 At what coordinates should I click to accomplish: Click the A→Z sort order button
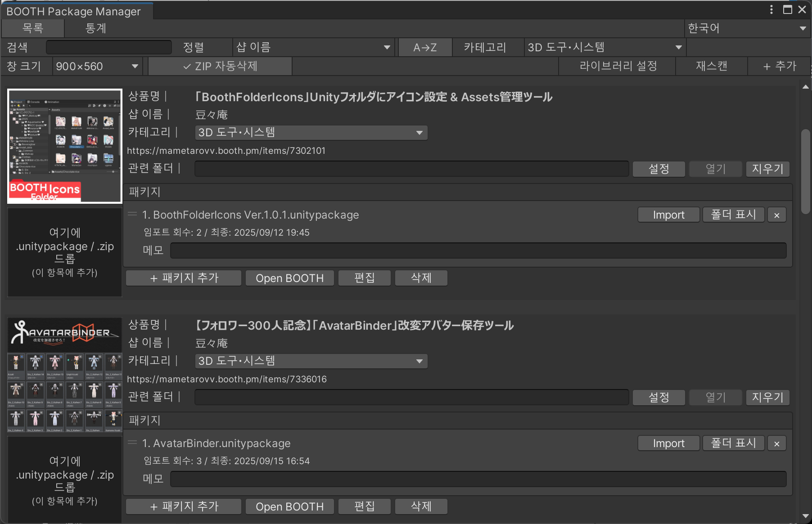[x=424, y=47]
